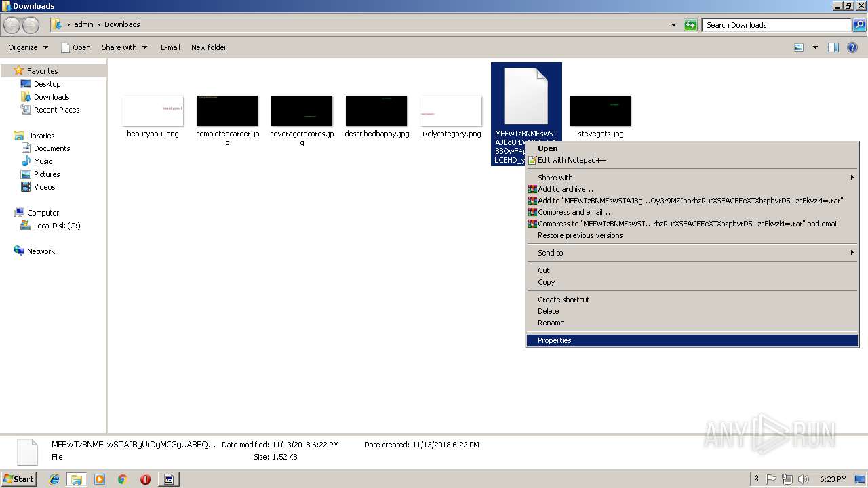
Task: Choose Copy from the context menu
Action: pyautogui.click(x=692, y=282)
